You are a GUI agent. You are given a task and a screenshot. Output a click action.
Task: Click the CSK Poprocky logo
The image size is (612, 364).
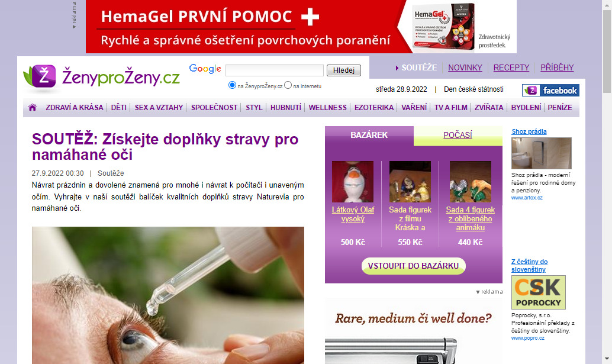pos(538,292)
